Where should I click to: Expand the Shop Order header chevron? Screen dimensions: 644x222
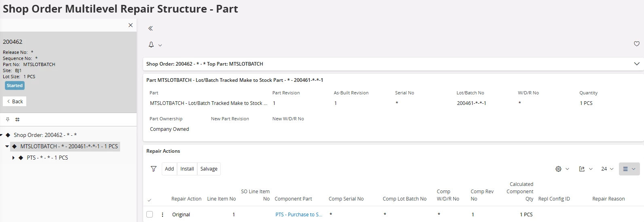click(637, 64)
